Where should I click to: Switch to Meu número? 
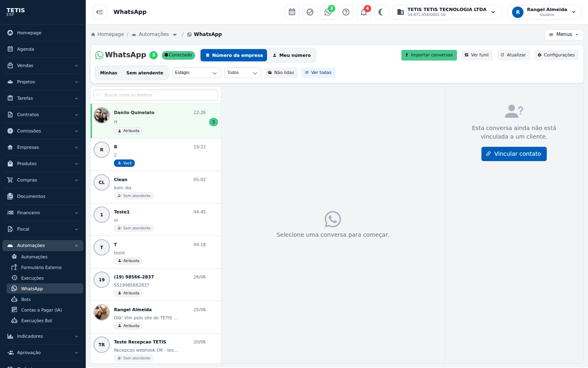(292, 55)
